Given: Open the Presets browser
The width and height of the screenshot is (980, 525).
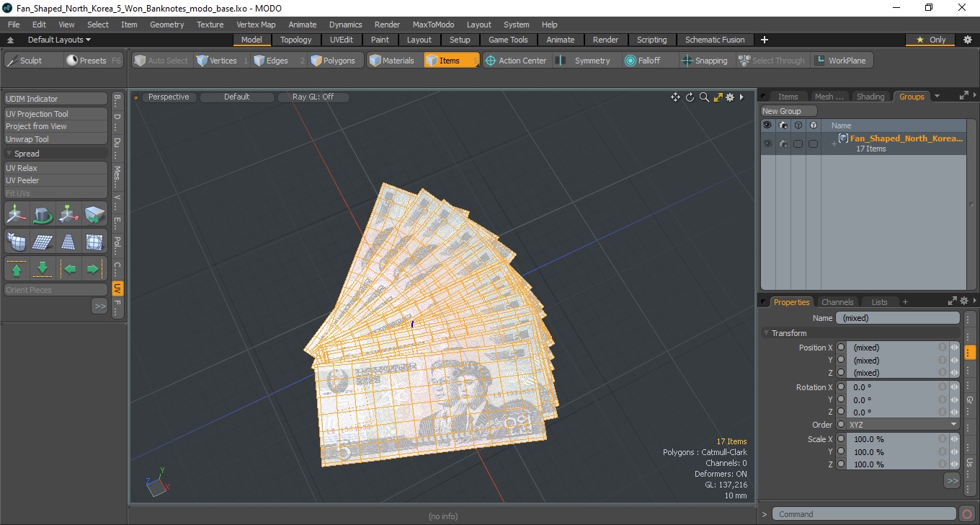Looking at the screenshot, I should click(x=94, y=61).
